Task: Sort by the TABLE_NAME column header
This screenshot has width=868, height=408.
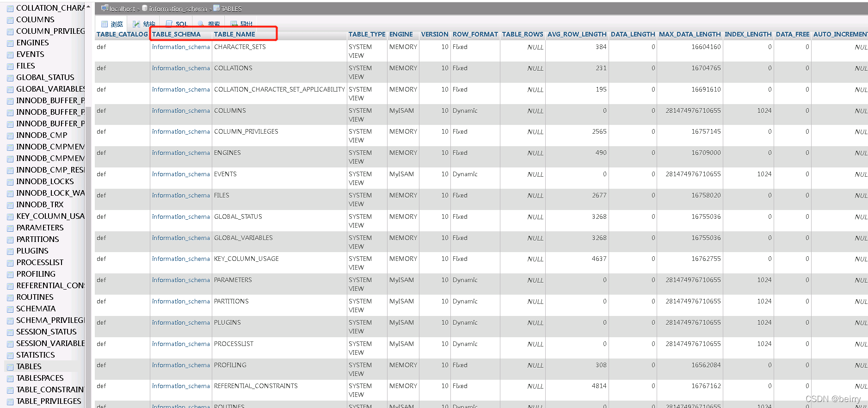Action: tap(234, 34)
